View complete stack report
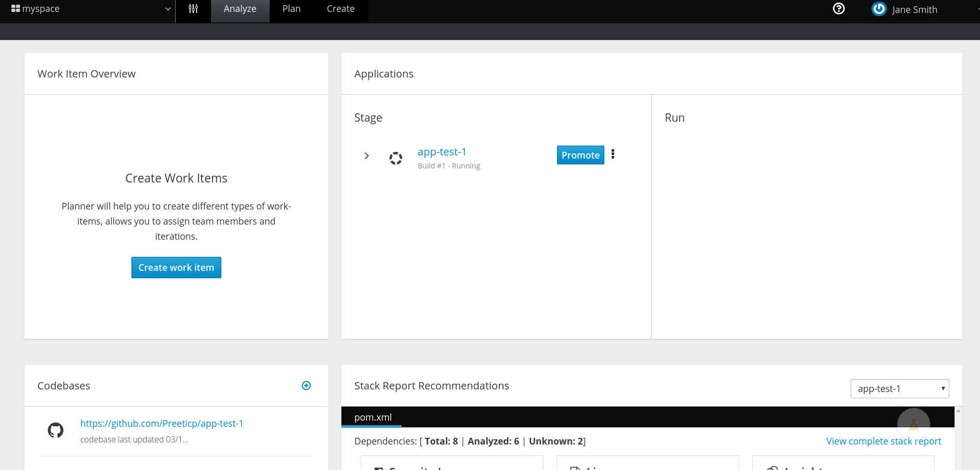This screenshot has width=980, height=470. coord(883,441)
